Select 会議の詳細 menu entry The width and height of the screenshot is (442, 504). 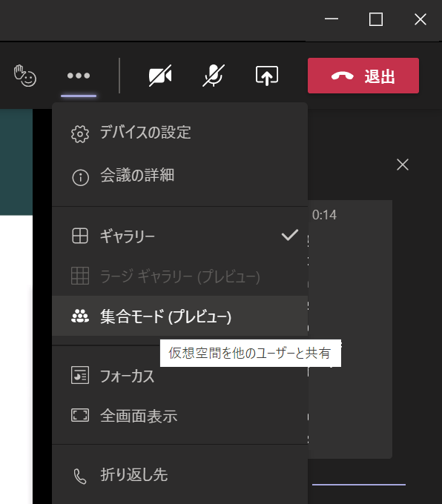179,176
